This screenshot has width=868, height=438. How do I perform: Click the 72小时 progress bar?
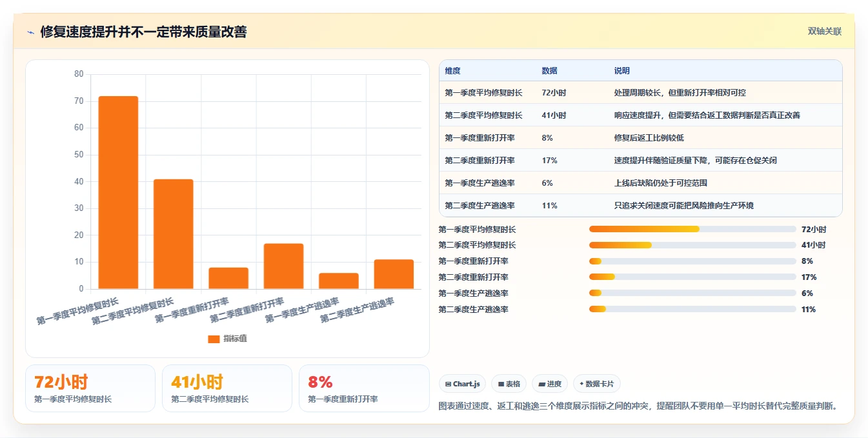[x=692, y=229]
